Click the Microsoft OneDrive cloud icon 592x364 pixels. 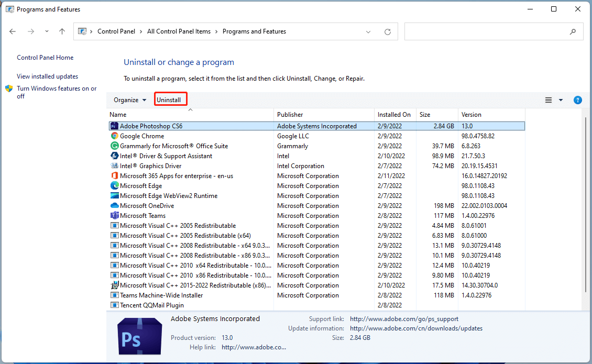[x=114, y=206]
